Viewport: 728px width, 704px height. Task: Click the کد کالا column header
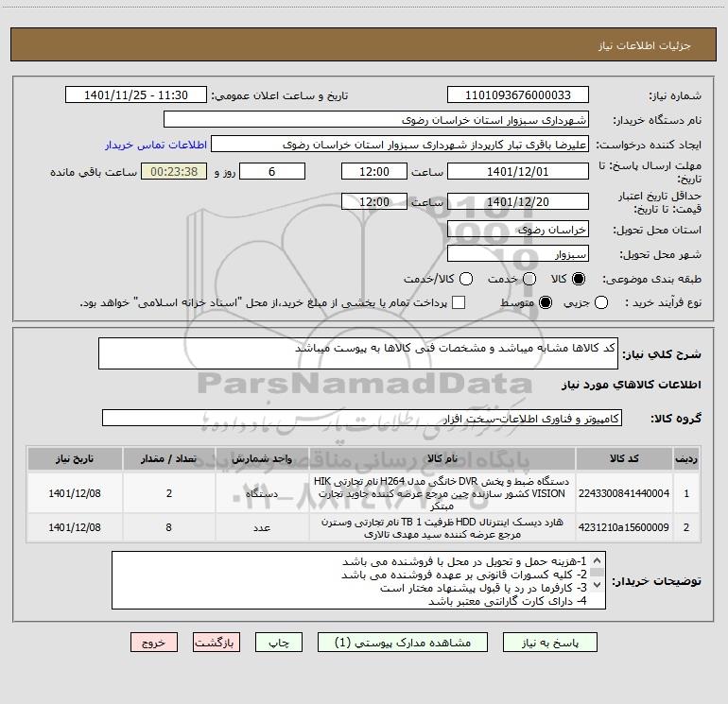[624, 458]
